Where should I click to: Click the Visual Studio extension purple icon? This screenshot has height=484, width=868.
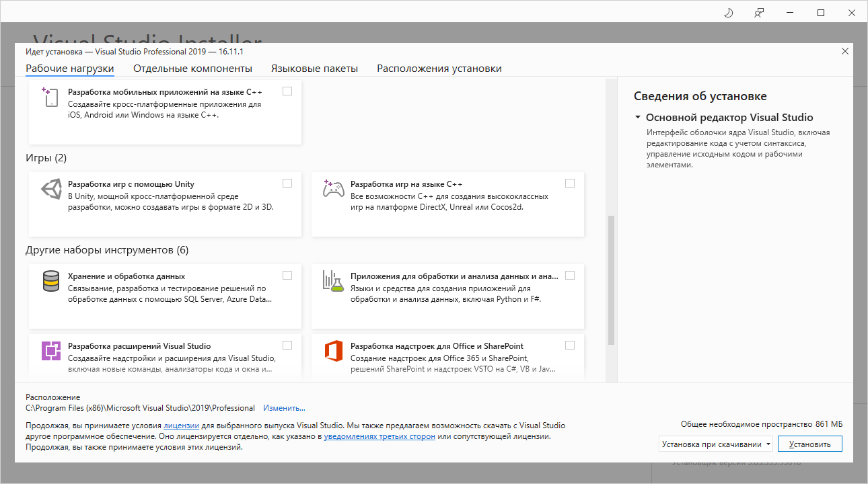(51, 351)
